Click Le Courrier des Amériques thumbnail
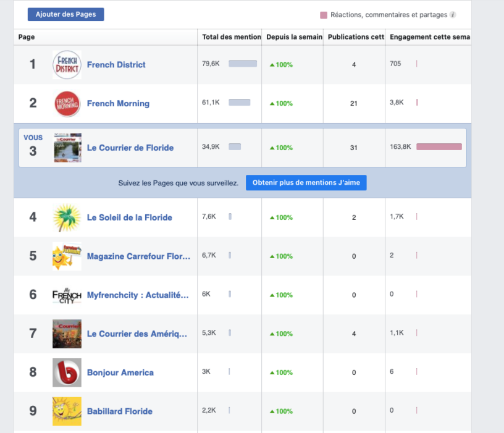This screenshot has height=433, width=504. [x=67, y=334]
